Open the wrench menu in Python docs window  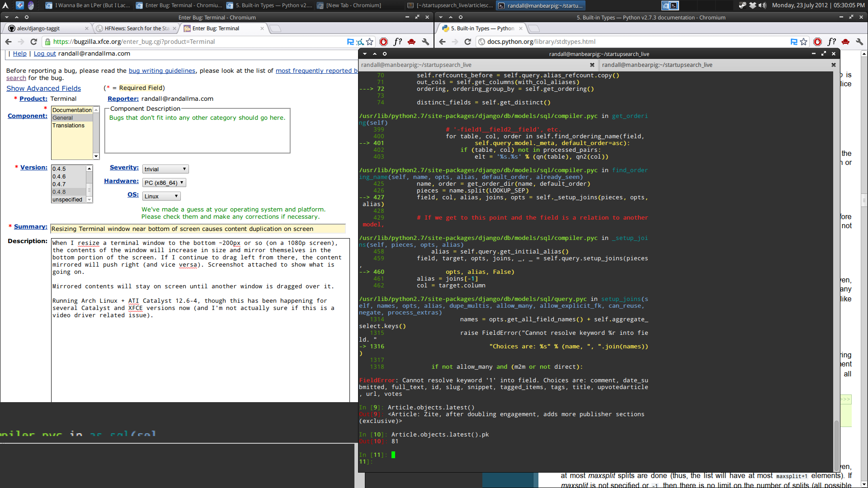pos(859,42)
